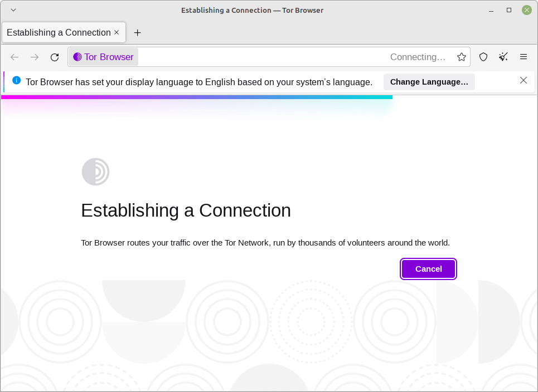Click the New Identity broom icon
The width and height of the screenshot is (538, 392).
click(503, 57)
